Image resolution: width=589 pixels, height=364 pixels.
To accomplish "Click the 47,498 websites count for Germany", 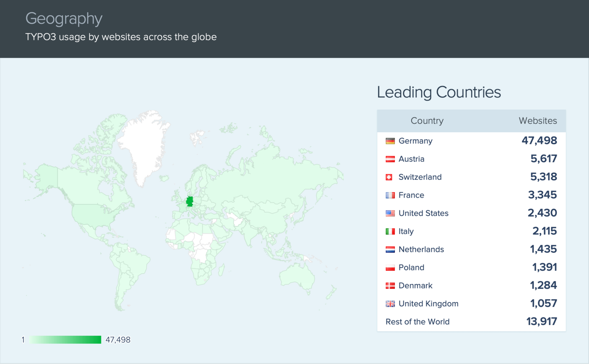I will tap(540, 141).
